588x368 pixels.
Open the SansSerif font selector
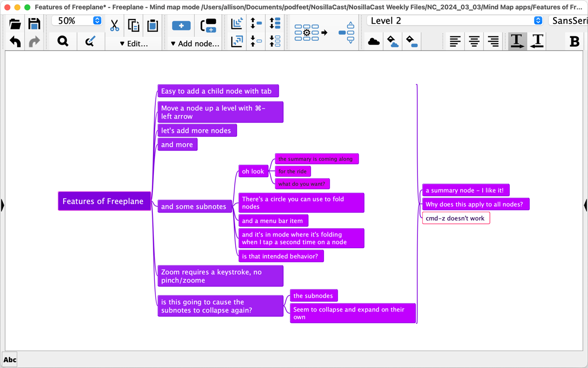click(x=568, y=21)
